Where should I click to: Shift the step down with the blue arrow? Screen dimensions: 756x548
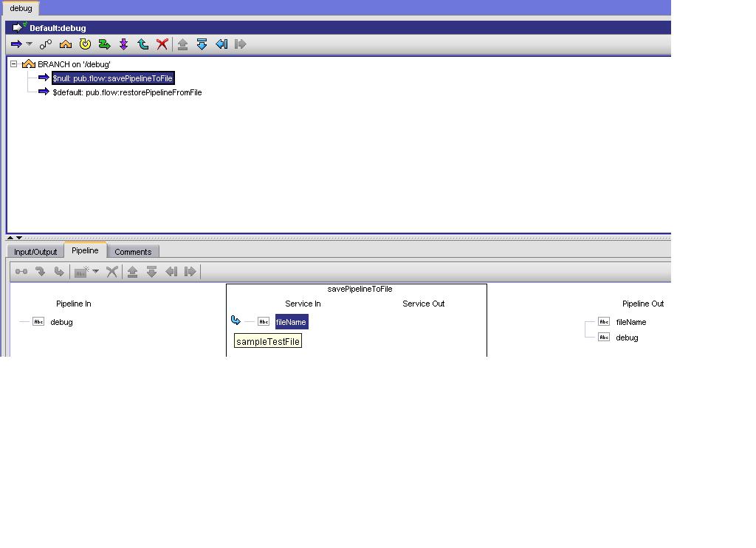[x=202, y=44]
